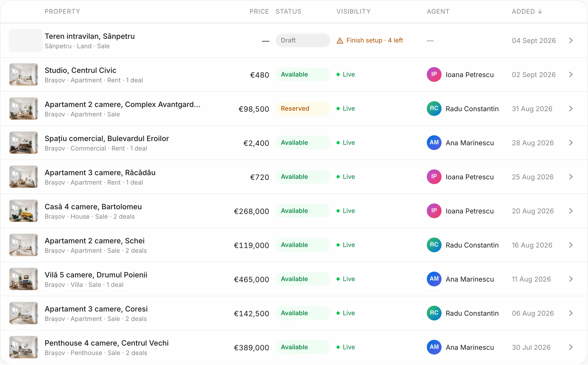Click RC avatar in Complex Avantgarden row

tap(434, 109)
